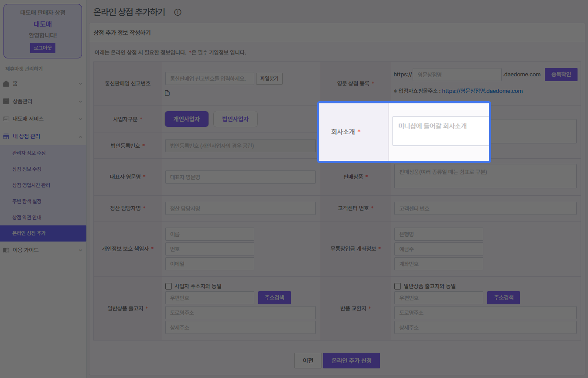This screenshot has height=378, width=588.
Task: Open 상점 정보 수정 menu item
Action: 27,169
